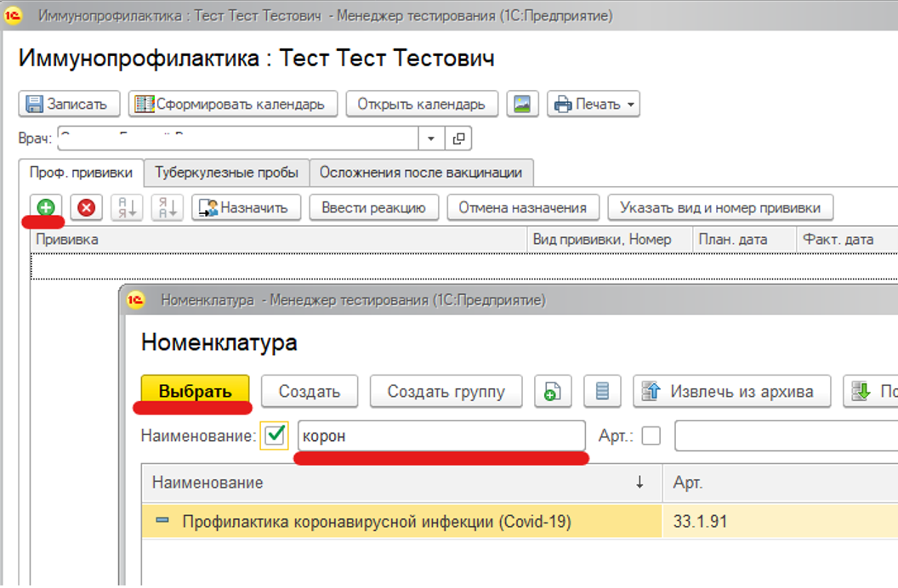
Task: Click the copy item icon in Номенклатура
Action: [x=552, y=392]
